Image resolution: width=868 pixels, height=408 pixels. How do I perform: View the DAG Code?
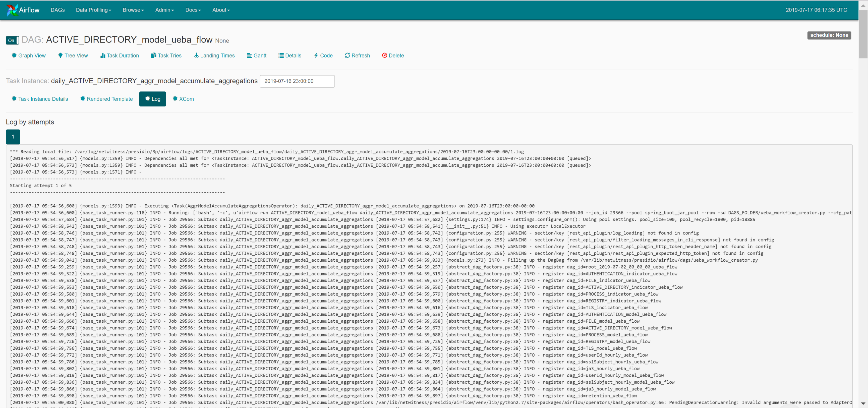323,55
